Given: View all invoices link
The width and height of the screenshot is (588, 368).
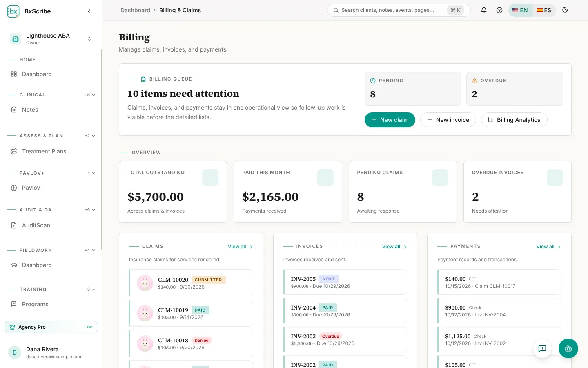Looking at the screenshot, I should pyautogui.click(x=394, y=247).
